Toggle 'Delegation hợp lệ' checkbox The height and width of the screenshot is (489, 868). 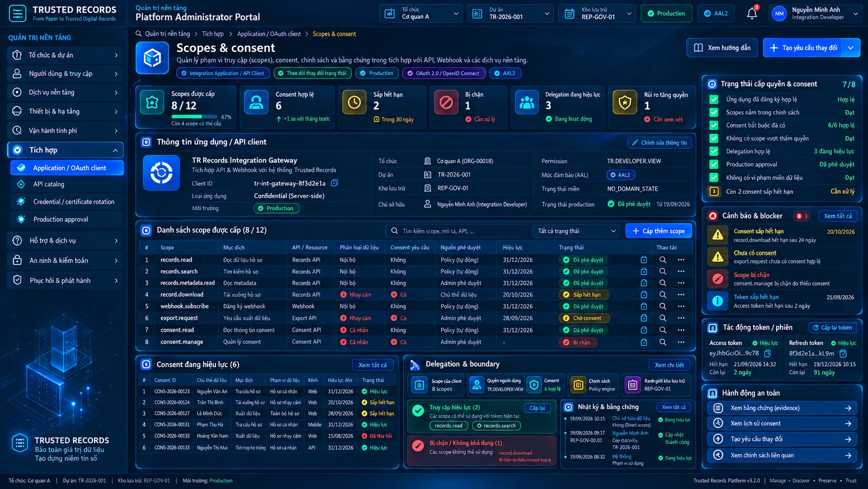click(714, 151)
